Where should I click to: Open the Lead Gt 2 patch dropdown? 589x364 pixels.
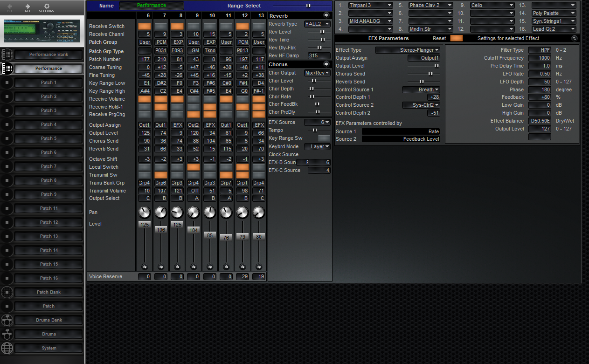[554, 29]
